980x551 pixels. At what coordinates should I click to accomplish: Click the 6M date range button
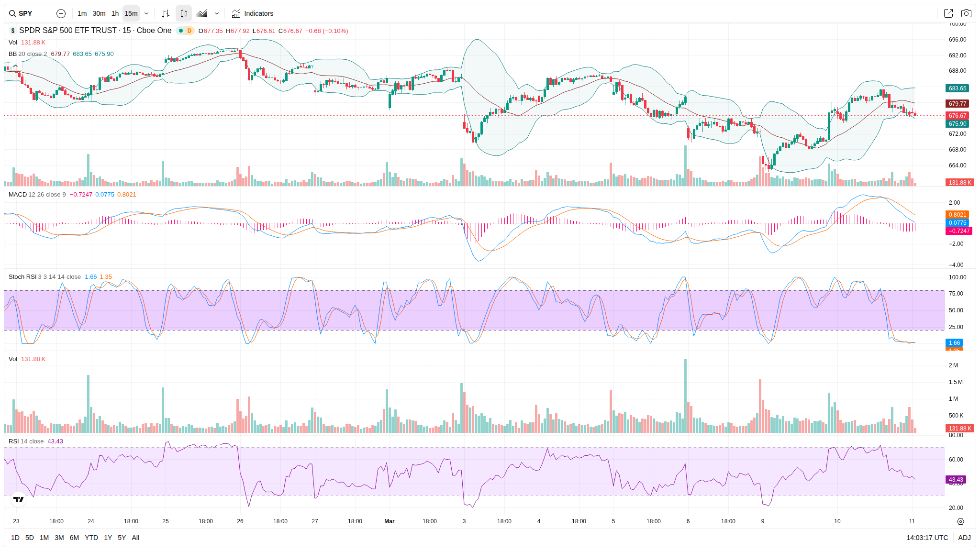point(74,538)
